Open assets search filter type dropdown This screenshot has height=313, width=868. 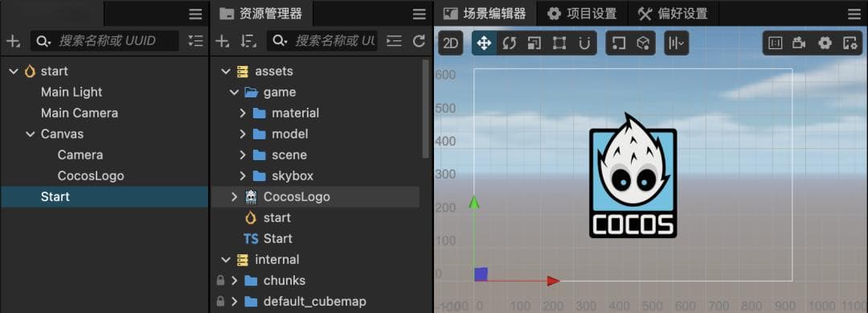pos(280,41)
